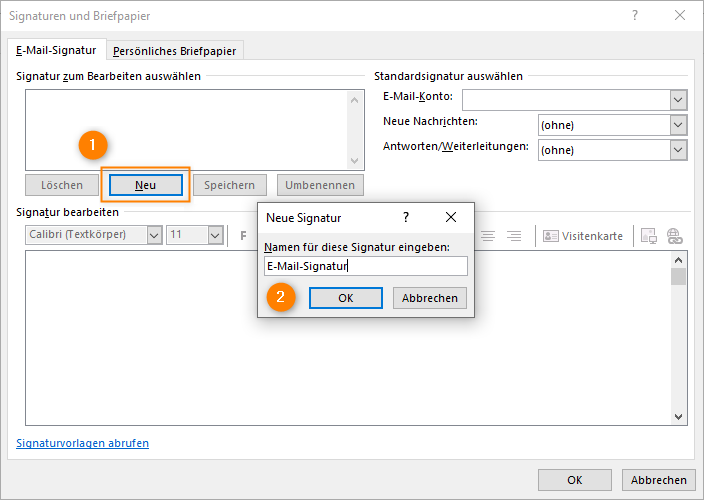Viewport: 704px width, 500px height.
Task: Click the insert picture icon
Action: tap(649, 236)
